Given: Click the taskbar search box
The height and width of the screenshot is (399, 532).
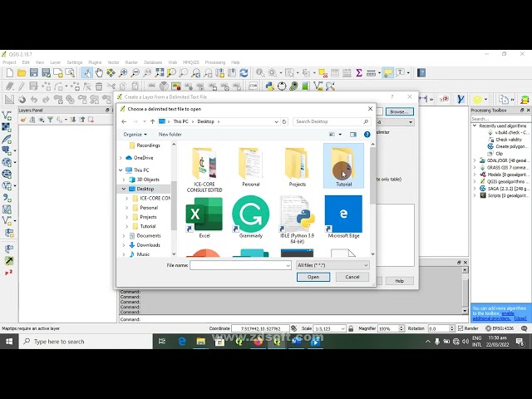Looking at the screenshot, I should (86, 342).
